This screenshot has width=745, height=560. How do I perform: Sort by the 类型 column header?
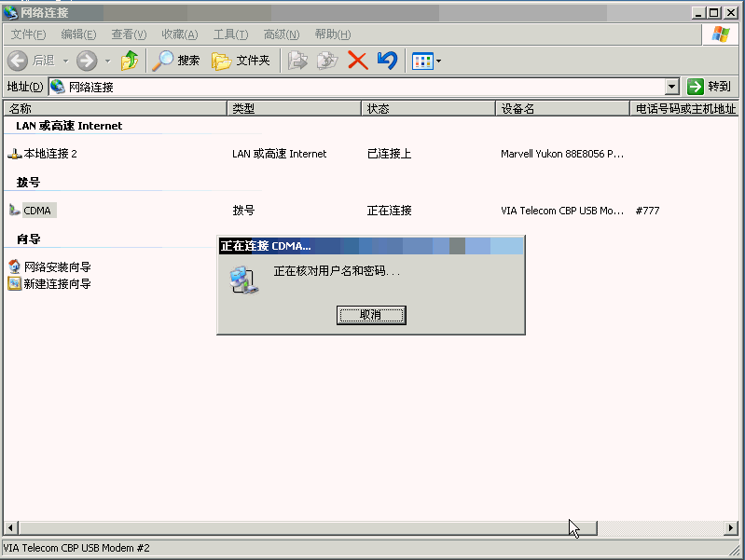(x=294, y=109)
